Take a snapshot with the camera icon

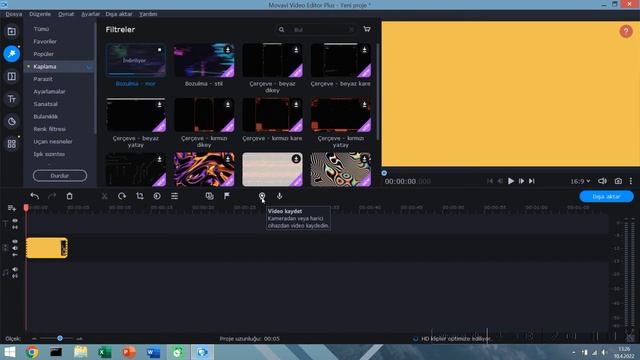[x=618, y=181]
